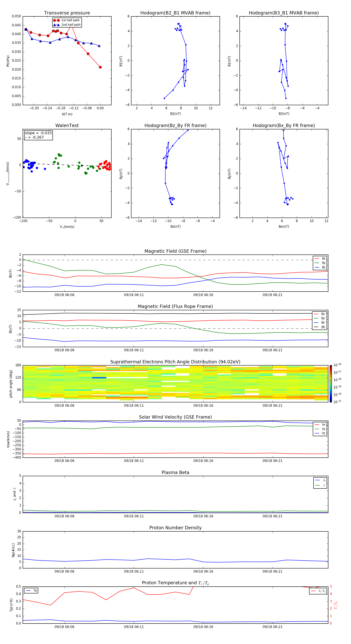This screenshot has height=644, width=351.
Task: Click the 10^-26 colorbar tick label
Action: tap(337, 365)
